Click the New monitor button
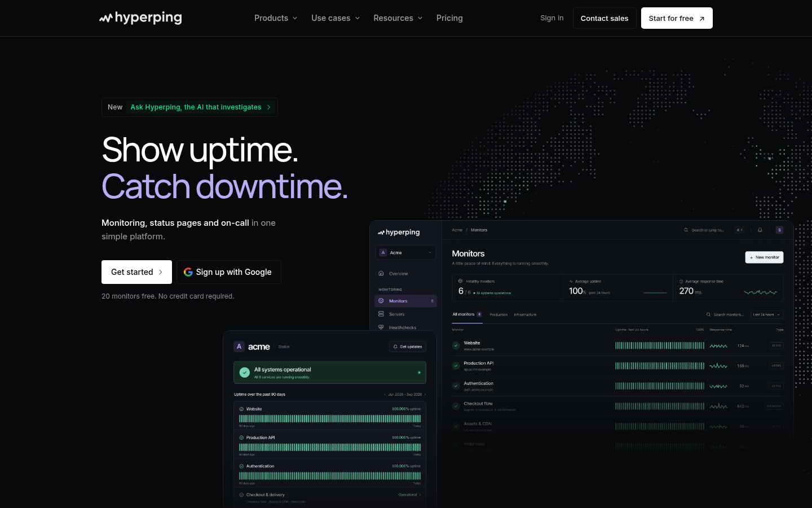This screenshot has height=508, width=812. tap(764, 257)
